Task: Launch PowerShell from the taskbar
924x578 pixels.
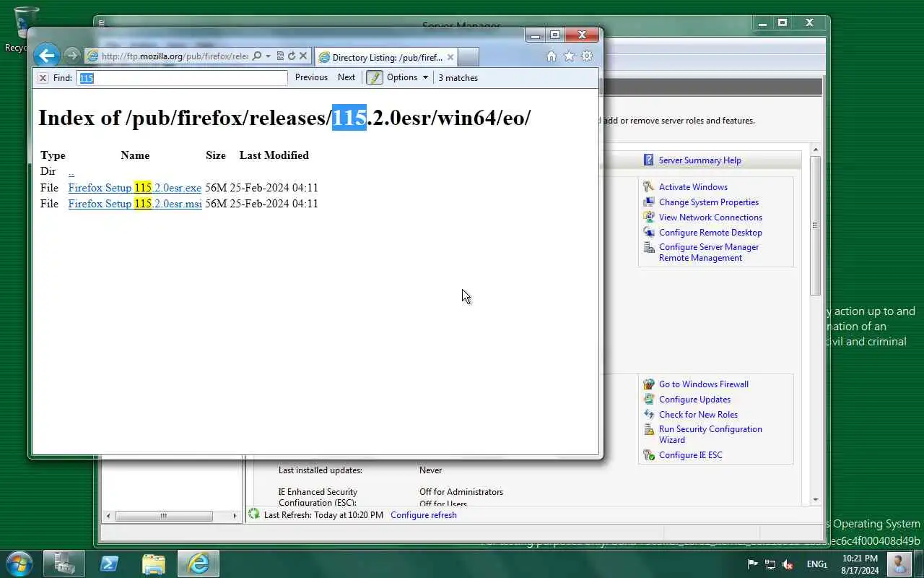Action: coord(109,564)
